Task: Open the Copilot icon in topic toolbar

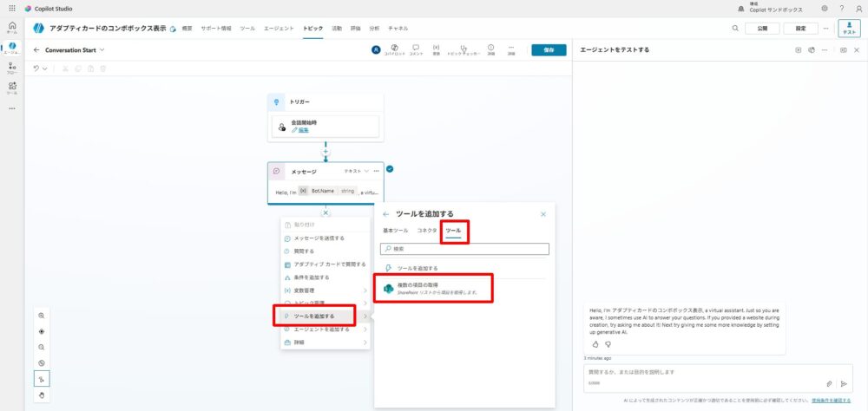Action: [395, 49]
